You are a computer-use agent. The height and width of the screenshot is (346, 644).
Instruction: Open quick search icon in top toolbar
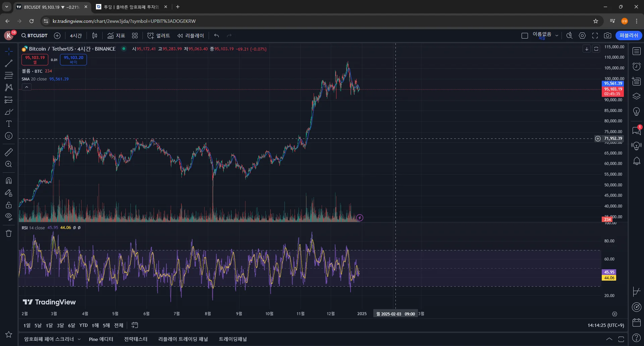coord(570,36)
